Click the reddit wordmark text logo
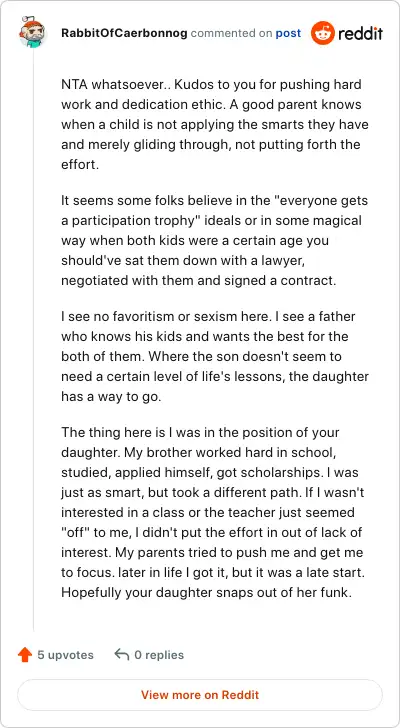The image size is (400, 728). (361, 33)
